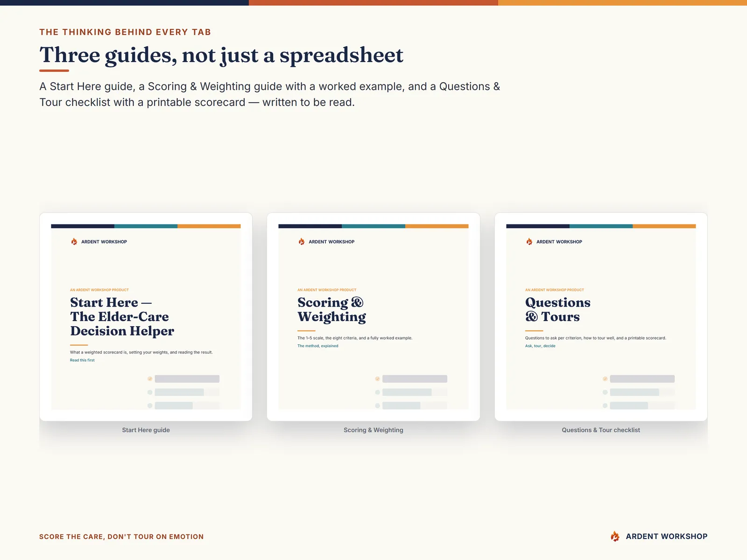Select the 'Scoring & Weighting' caption below card

(373, 430)
